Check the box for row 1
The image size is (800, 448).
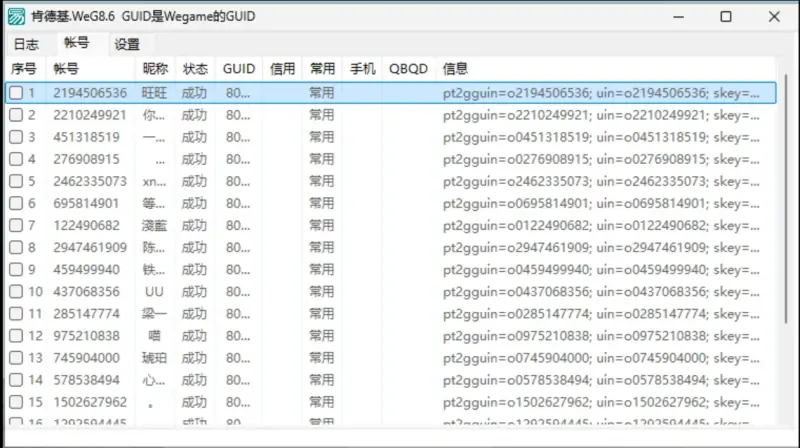pos(16,93)
